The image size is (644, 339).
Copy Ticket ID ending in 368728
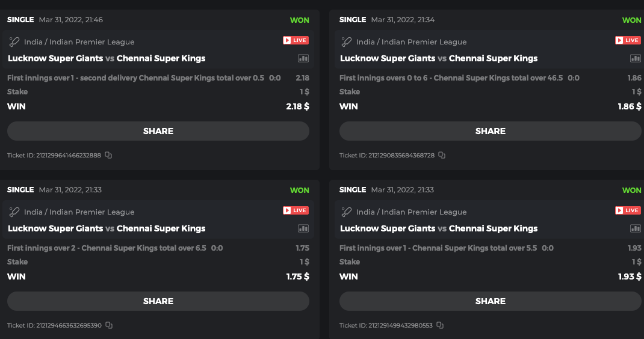[x=442, y=155]
